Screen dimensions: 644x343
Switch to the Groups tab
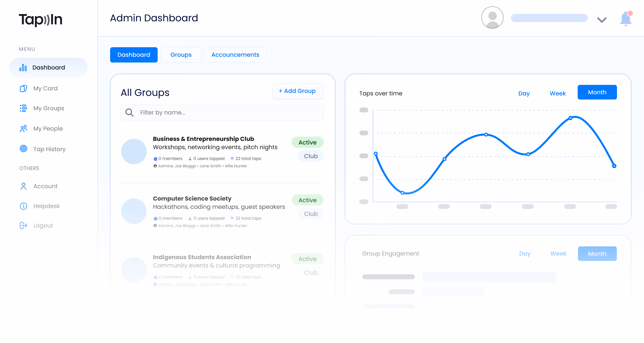pyautogui.click(x=181, y=55)
